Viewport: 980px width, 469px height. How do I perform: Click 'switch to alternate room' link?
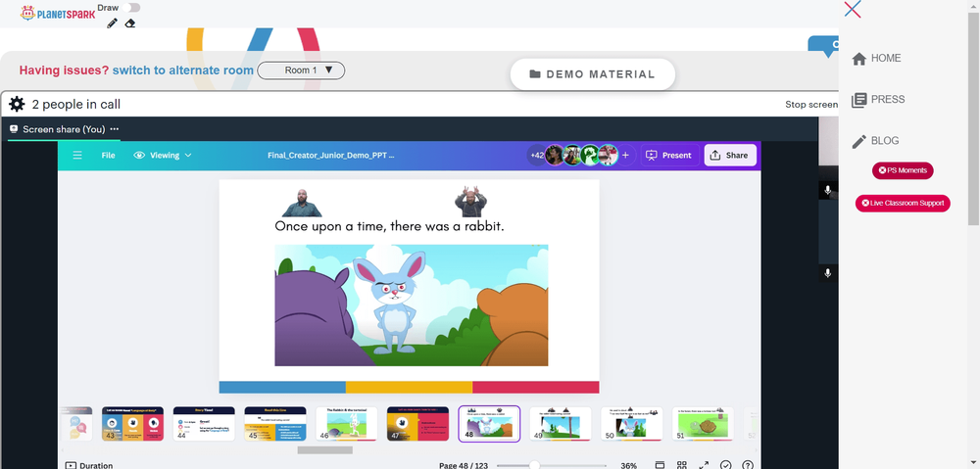click(183, 70)
